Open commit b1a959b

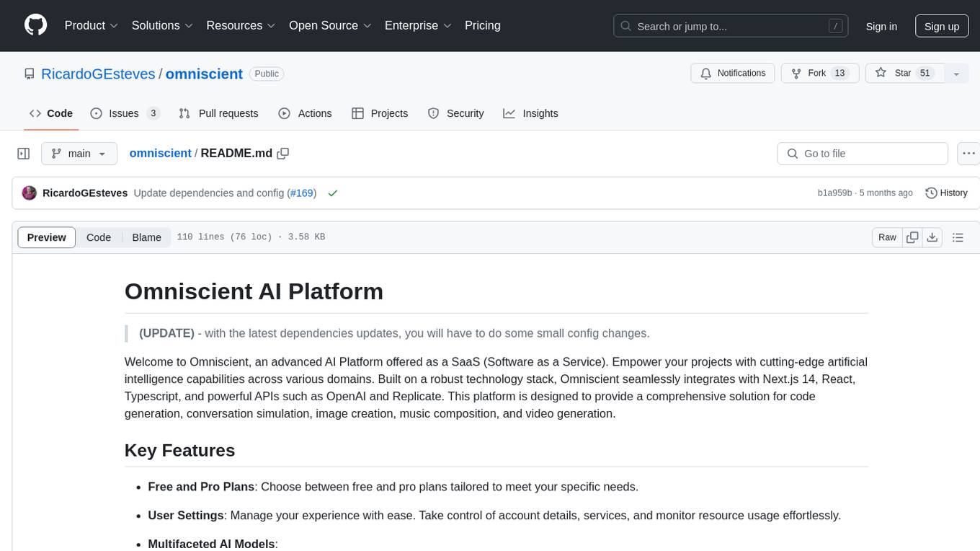click(834, 193)
